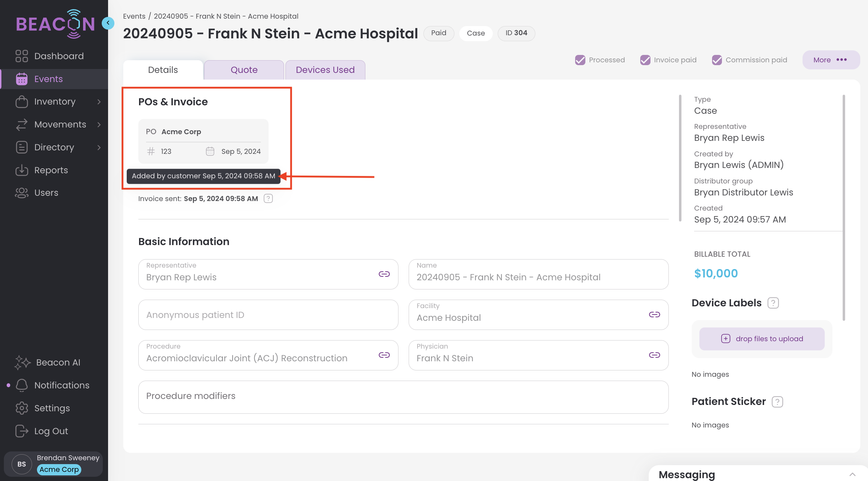
Task: Open Settings gear in sidebar
Action: point(21,408)
